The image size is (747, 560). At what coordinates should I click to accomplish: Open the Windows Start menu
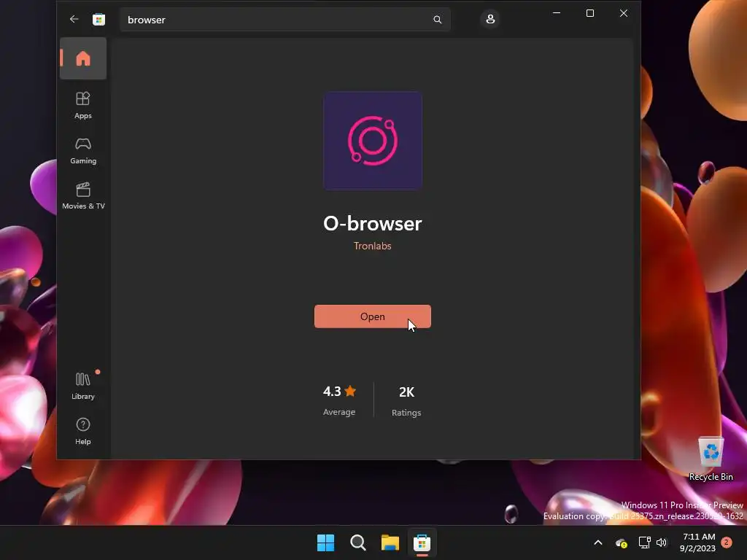[326, 542]
